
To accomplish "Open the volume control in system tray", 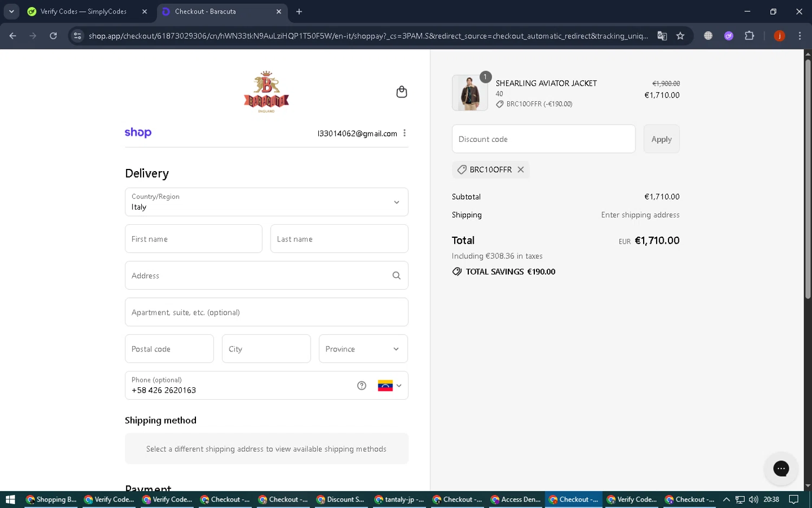I will [754, 499].
